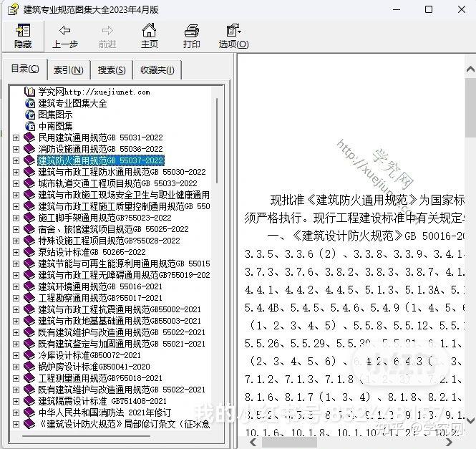This screenshot has width=476, height=449.
Task: Expand the 消防设施通用规范GB 55036-2022 node
Action: (x=16, y=150)
